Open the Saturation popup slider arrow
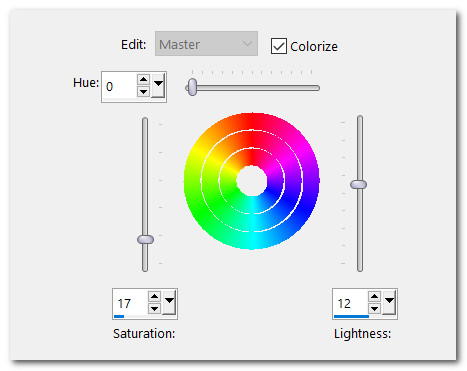467x371 pixels. (x=169, y=302)
